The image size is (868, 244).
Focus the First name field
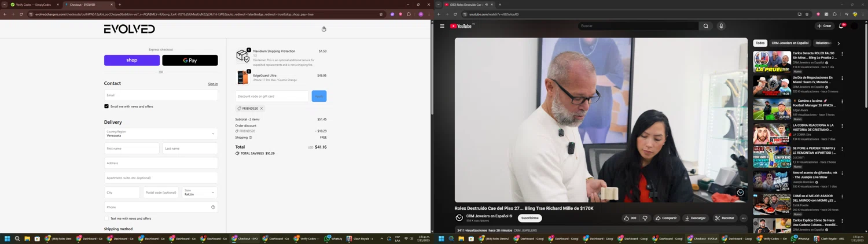click(x=132, y=149)
